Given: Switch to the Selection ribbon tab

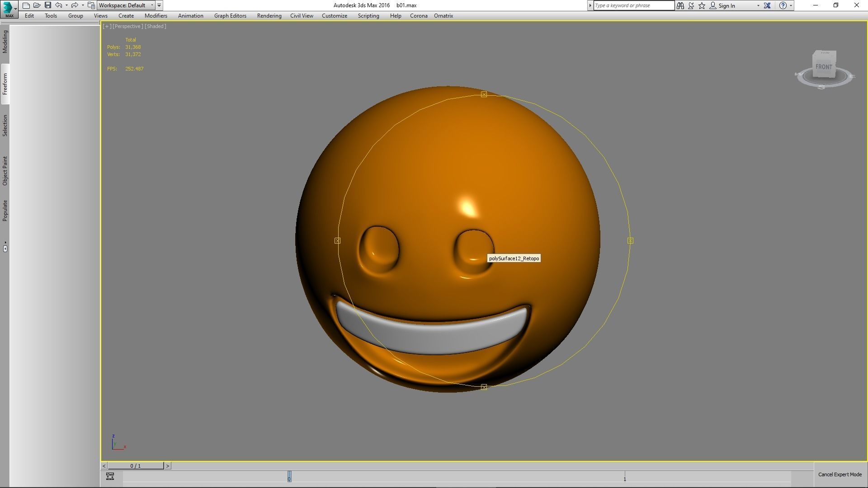Looking at the screenshot, I should [x=5, y=126].
